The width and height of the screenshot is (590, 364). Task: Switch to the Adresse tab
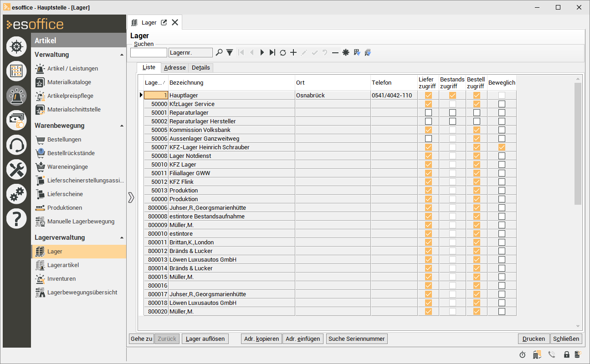pyautogui.click(x=175, y=68)
